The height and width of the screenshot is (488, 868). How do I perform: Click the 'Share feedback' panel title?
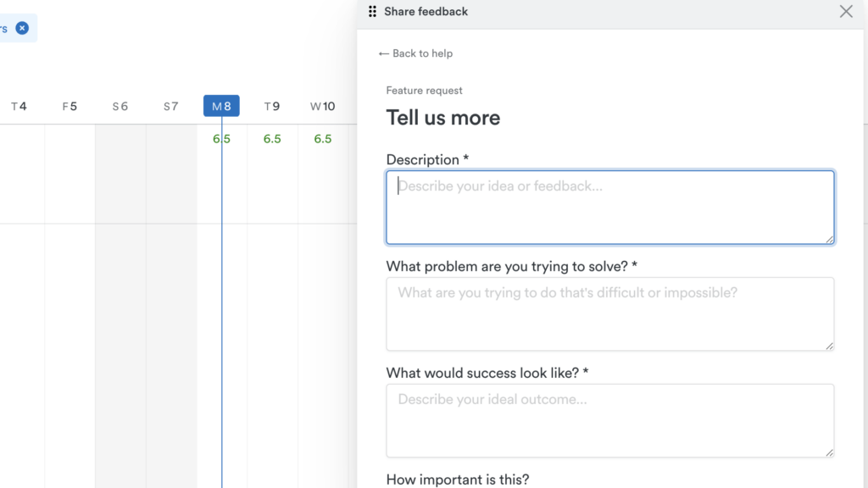(426, 12)
